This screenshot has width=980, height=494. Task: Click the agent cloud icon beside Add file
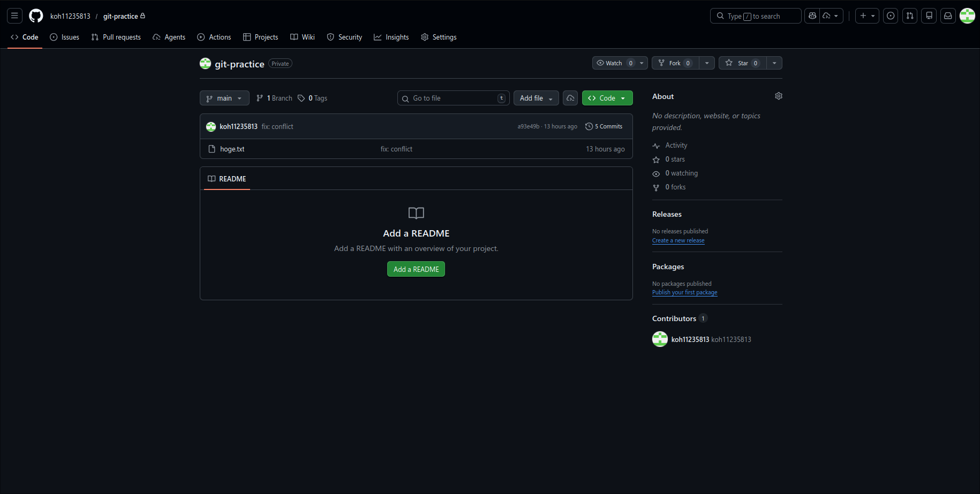[x=570, y=98]
